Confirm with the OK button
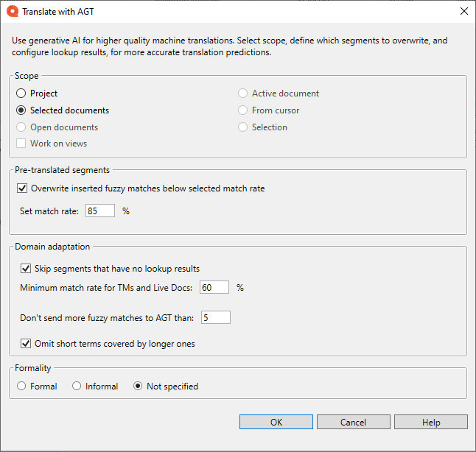This screenshot has height=452, width=476. (x=276, y=422)
